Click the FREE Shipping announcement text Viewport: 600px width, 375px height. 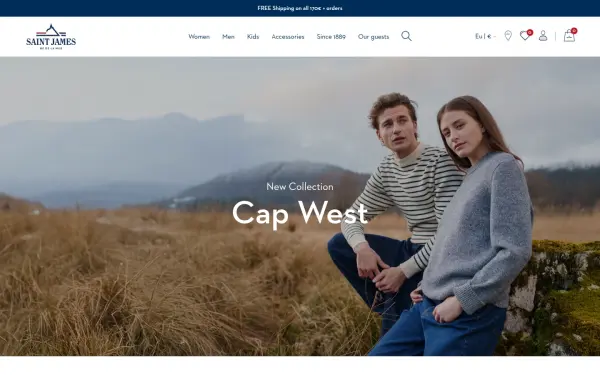(300, 8)
